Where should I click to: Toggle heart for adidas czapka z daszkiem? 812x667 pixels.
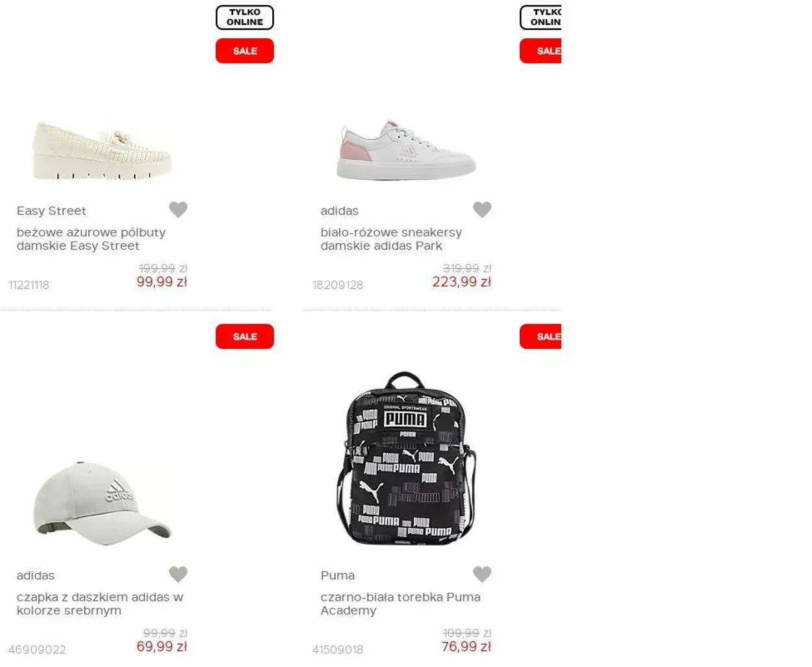click(x=178, y=574)
